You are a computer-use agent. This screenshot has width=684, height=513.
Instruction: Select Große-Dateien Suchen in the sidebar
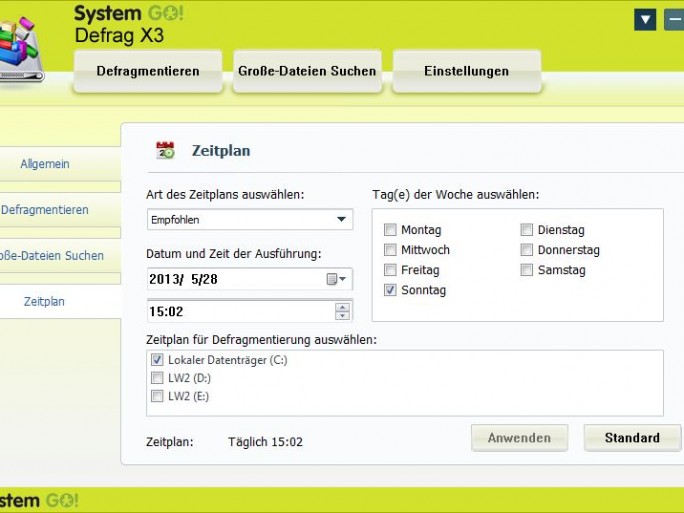click(x=60, y=256)
